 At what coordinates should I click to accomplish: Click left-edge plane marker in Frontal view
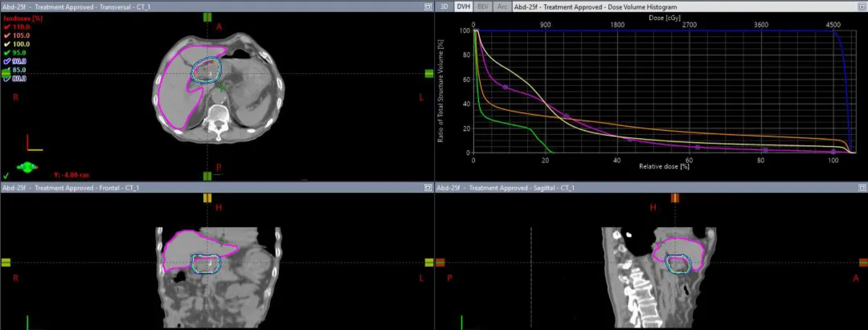click(x=6, y=263)
